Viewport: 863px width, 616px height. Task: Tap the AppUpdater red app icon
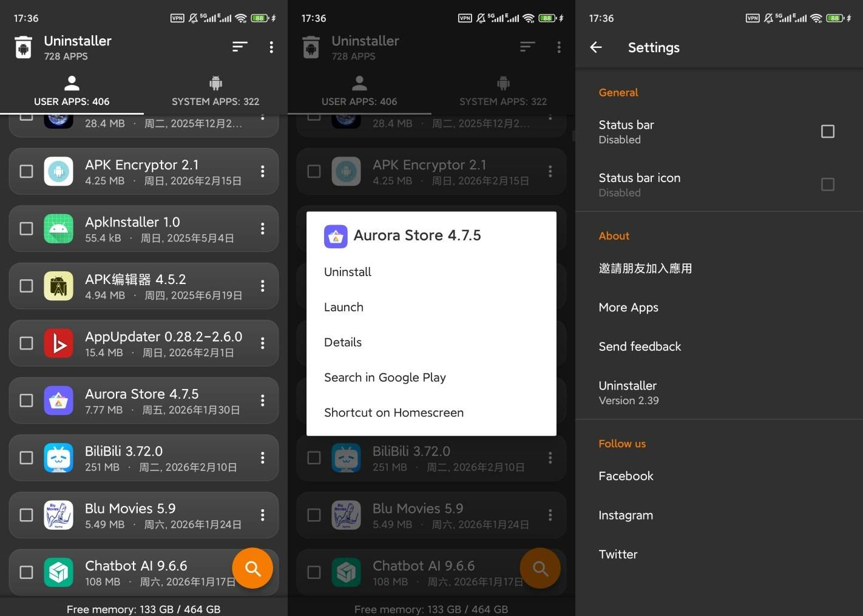(59, 344)
